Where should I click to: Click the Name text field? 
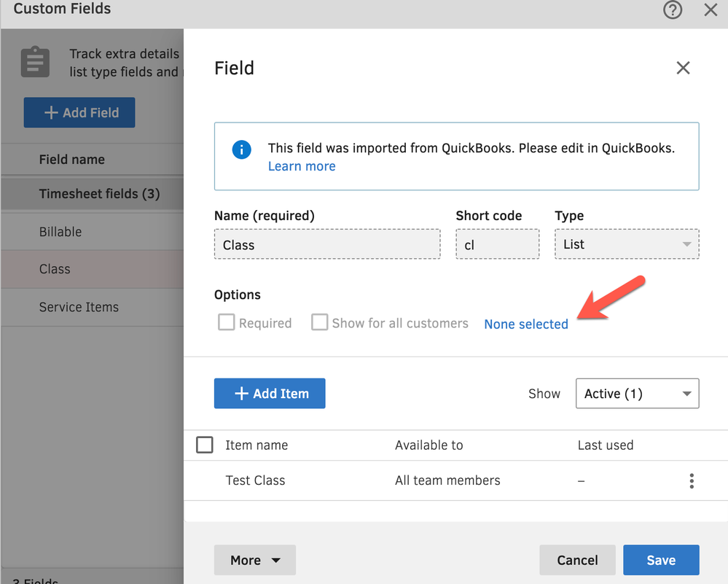tap(327, 245)
